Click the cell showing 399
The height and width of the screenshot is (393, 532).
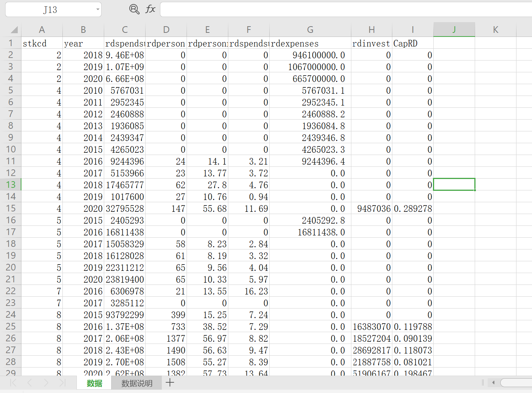166,315
